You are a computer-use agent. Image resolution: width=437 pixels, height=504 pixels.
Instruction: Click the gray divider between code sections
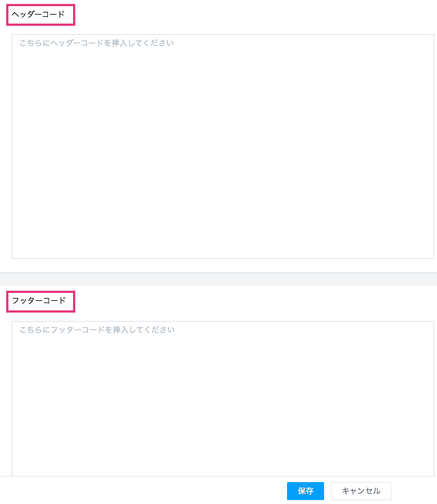click(x=219, y=279)
